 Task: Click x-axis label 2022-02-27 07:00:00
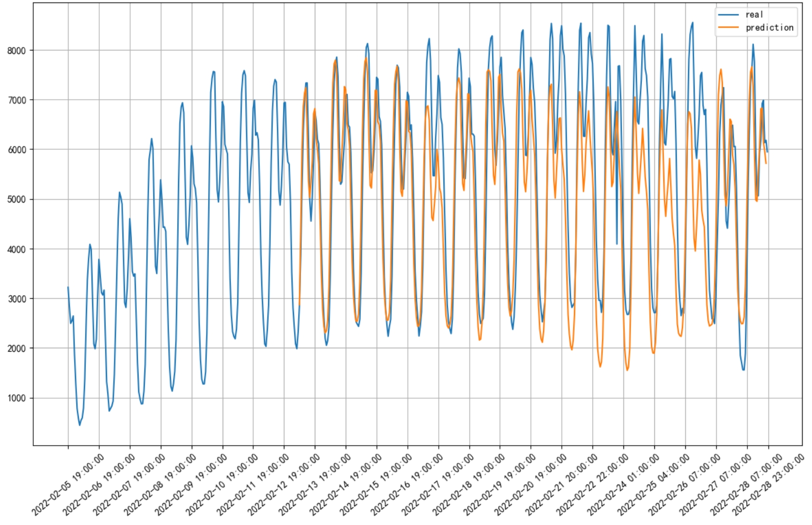716,485
